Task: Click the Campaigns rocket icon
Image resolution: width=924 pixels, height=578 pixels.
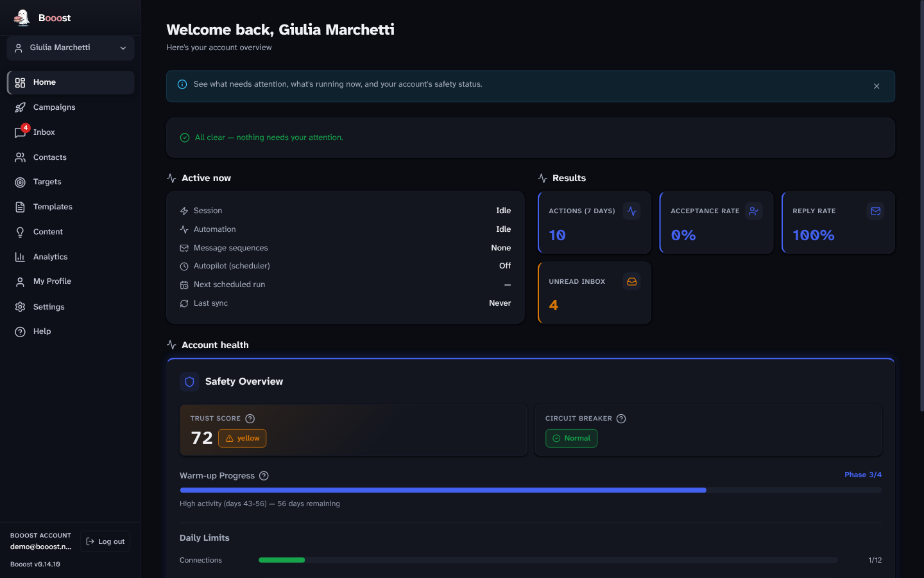Action: [21, 107]
